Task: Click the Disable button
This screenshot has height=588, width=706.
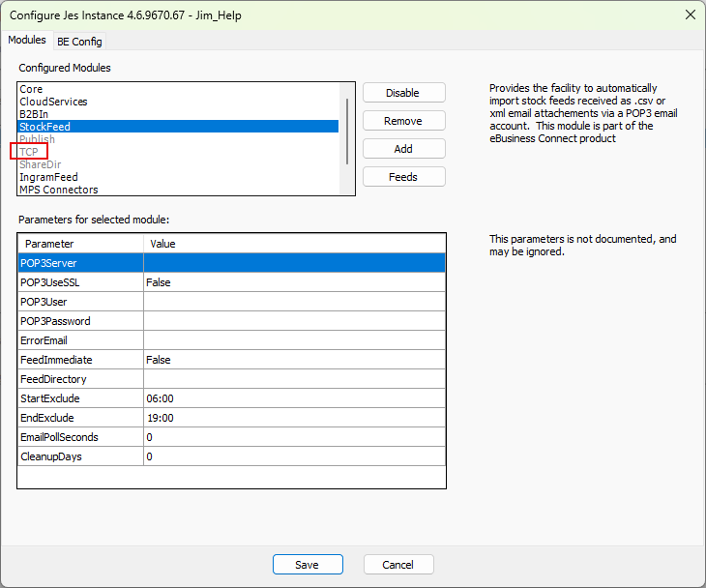Action: (404, 93)
